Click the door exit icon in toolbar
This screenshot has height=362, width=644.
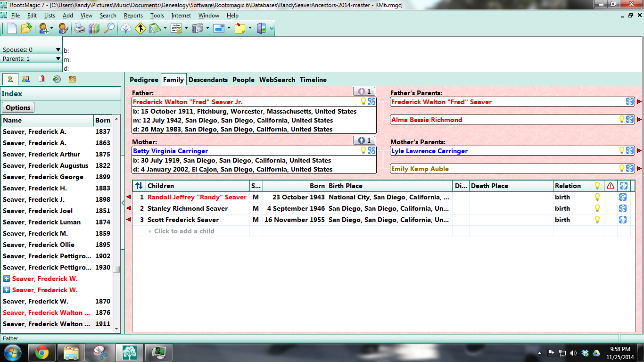pyautogui.click(x=261, y=28)
